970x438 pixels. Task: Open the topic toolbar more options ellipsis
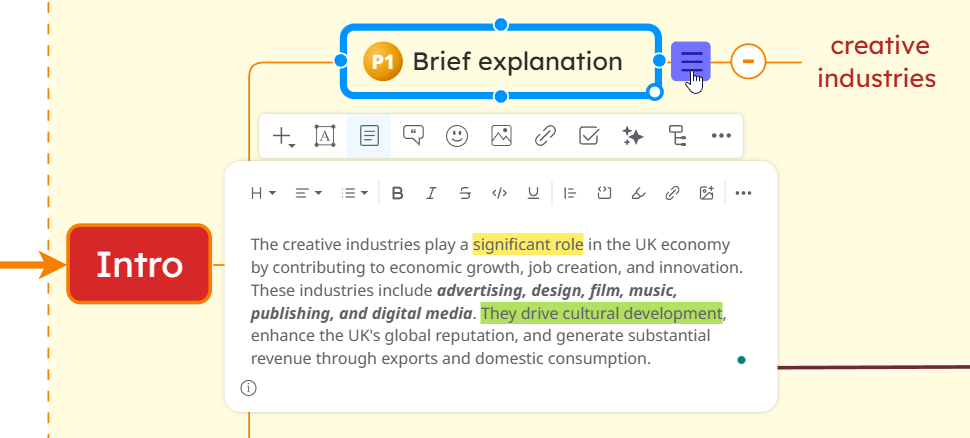tap(721, 135)
